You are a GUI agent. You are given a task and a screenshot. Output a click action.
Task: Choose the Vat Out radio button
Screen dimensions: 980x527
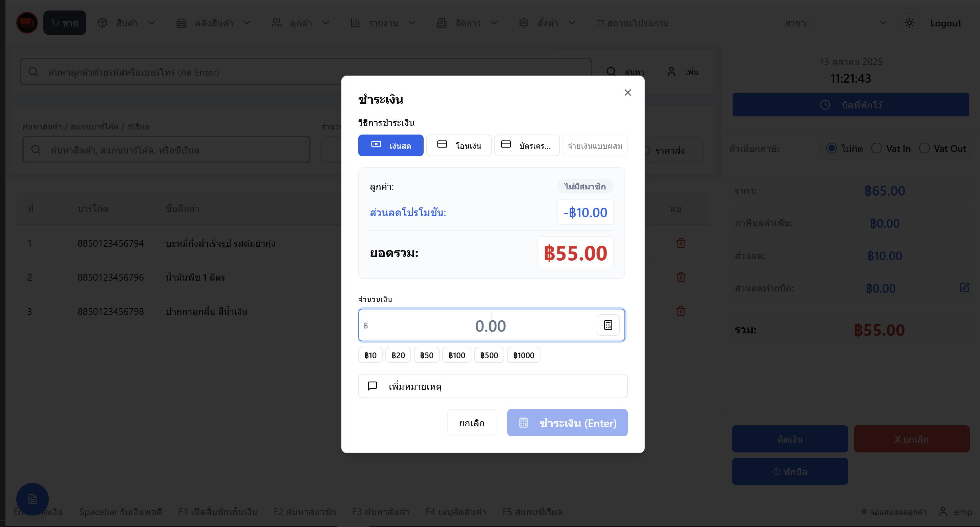924,148
